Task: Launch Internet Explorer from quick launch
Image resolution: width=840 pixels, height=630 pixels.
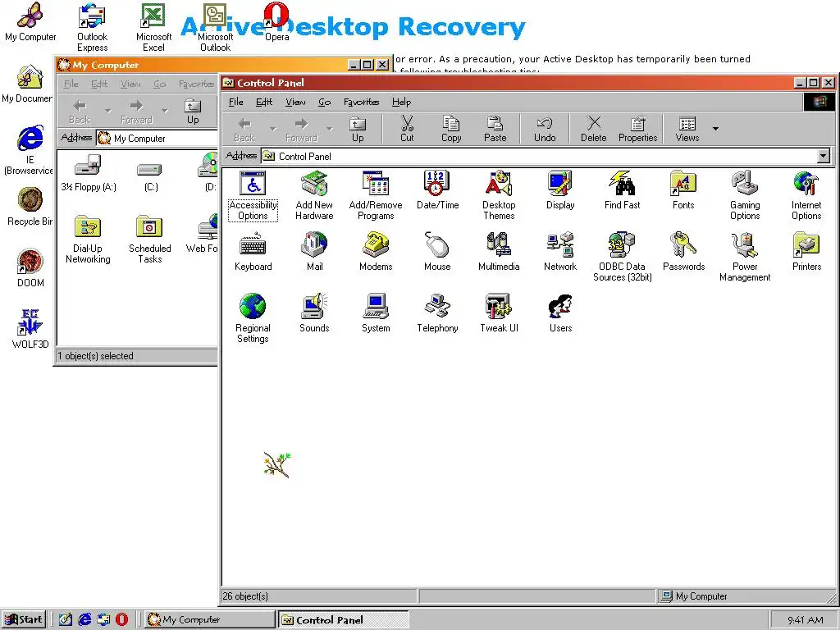Action: tap(84, 619)
